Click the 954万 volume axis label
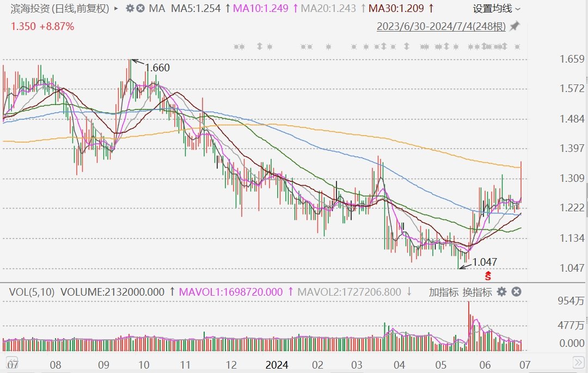The image size is (588, 373). tap(571, 301)
